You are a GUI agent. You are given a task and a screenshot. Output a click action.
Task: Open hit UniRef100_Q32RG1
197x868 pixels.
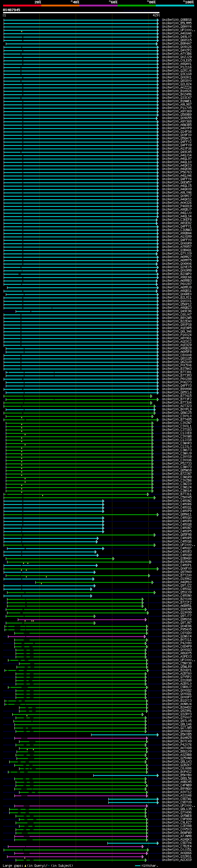click(177, 856)
